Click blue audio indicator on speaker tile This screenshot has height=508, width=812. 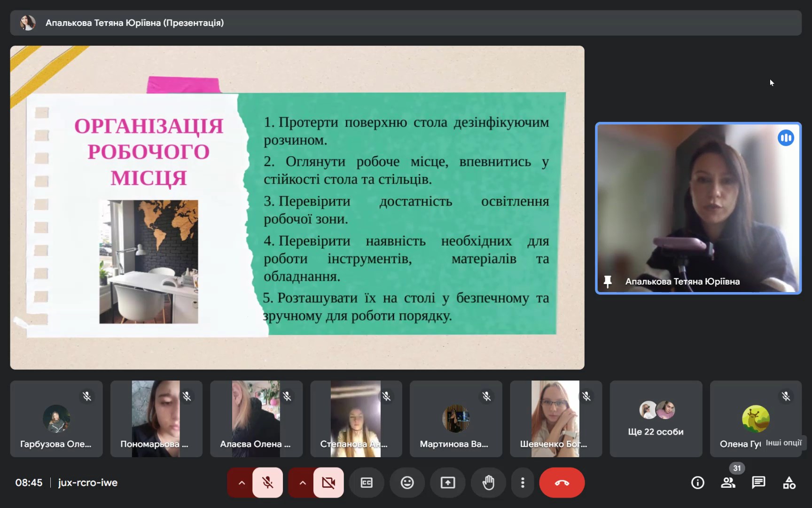[786, 138]
